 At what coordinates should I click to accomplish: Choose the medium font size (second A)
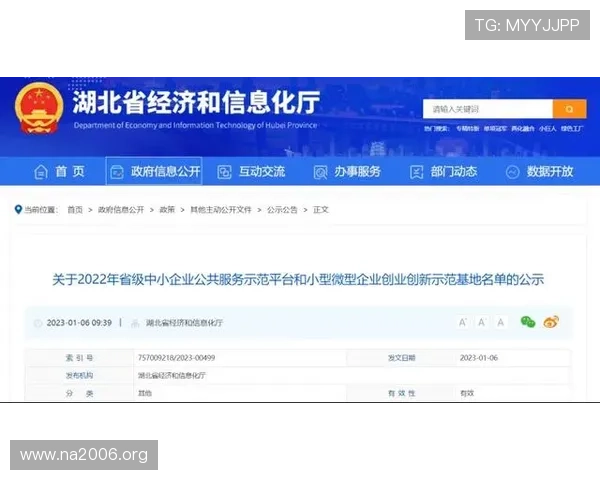tap(482, 322)
